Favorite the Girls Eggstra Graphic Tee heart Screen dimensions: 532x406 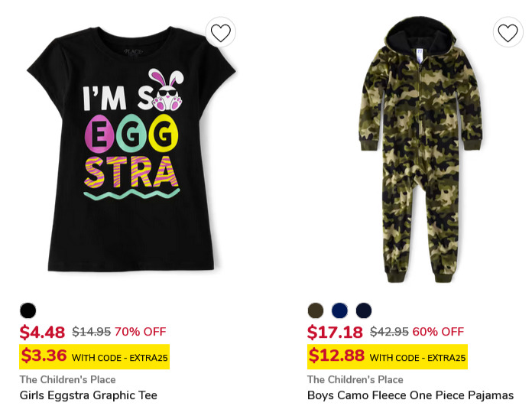(221, 32)
